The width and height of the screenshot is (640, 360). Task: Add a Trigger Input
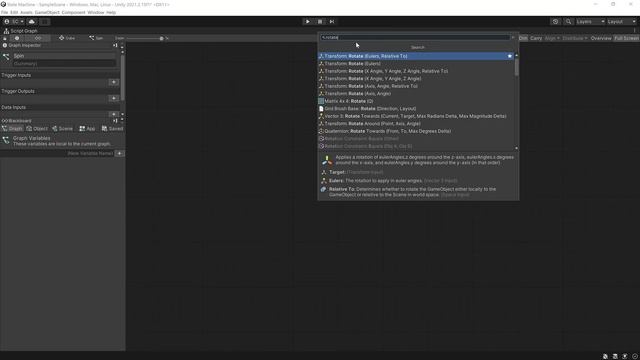[114, 82]
